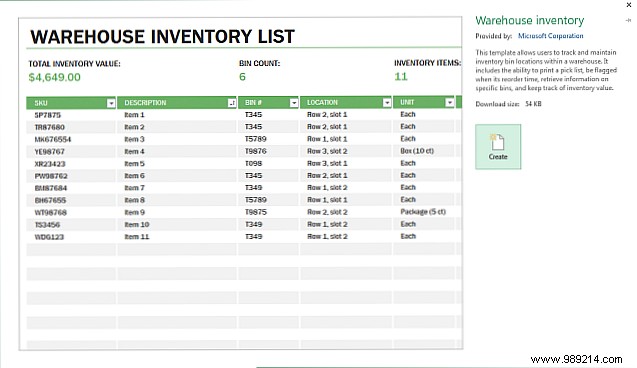Click the description cell Item 10

(137, 225)
